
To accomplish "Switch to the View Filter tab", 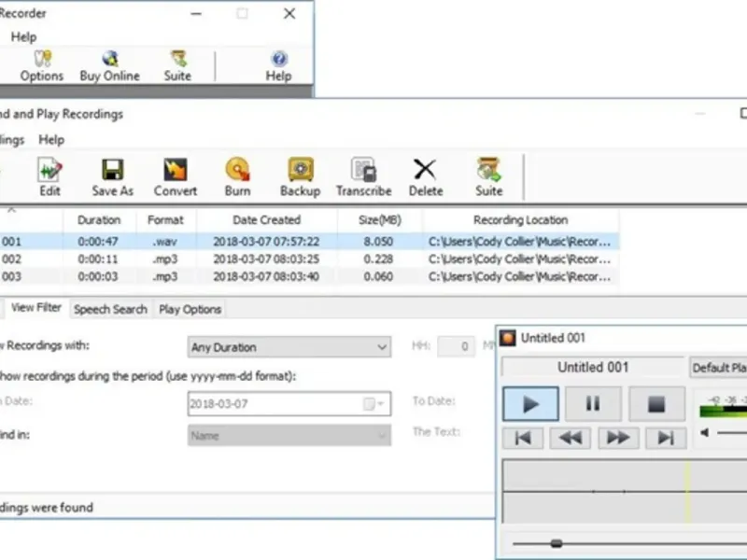I will [x=36, y=308].
